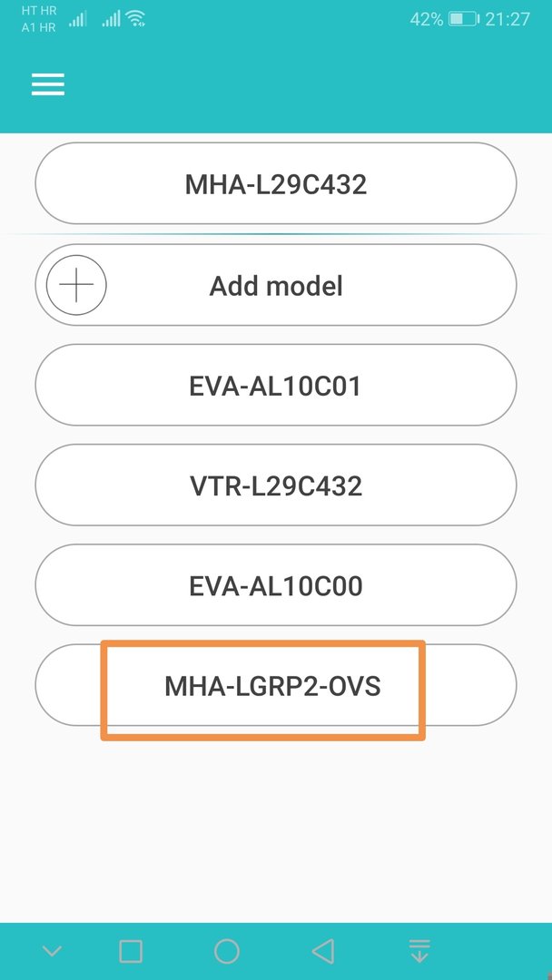Open the hamburger menu
The height and width of the screenshot is (980, 552).
48,84
